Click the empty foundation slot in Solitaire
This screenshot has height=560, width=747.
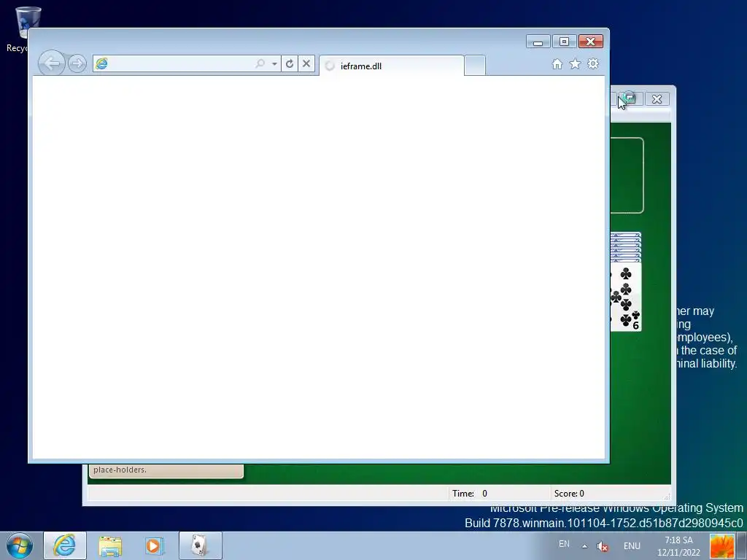pyautogui.click(x=627, y=175)
